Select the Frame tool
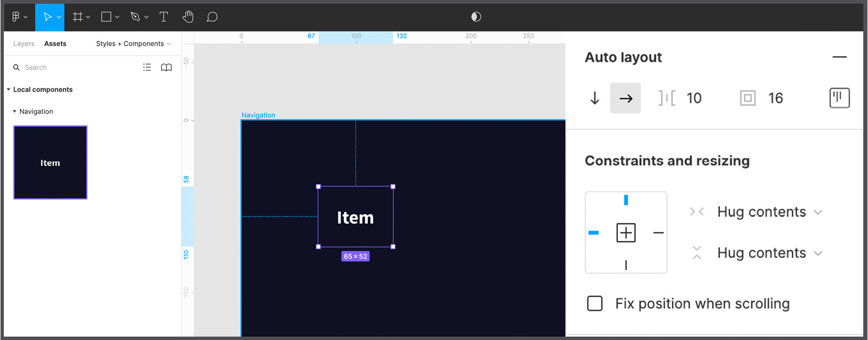868x340 pixels. (x=77, y=17)
